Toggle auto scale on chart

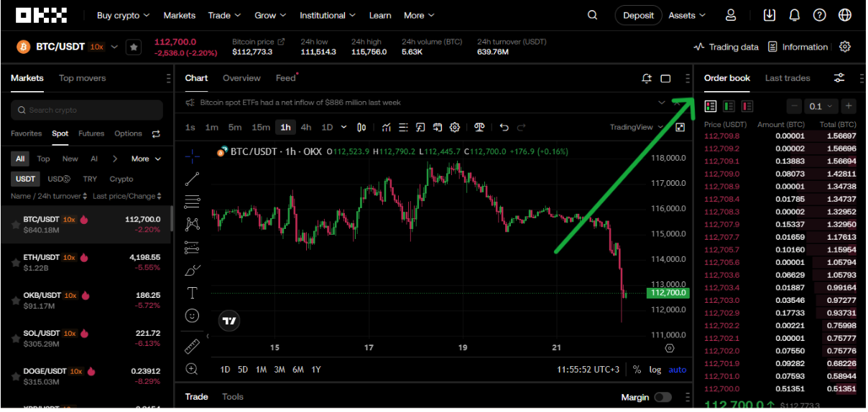point(678,370)
